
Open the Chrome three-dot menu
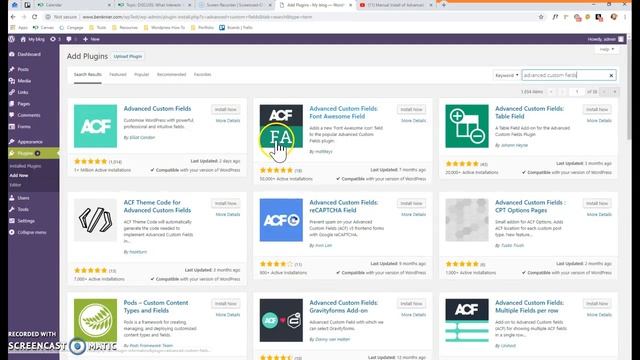pyautogui.click(x=625, y=17)
